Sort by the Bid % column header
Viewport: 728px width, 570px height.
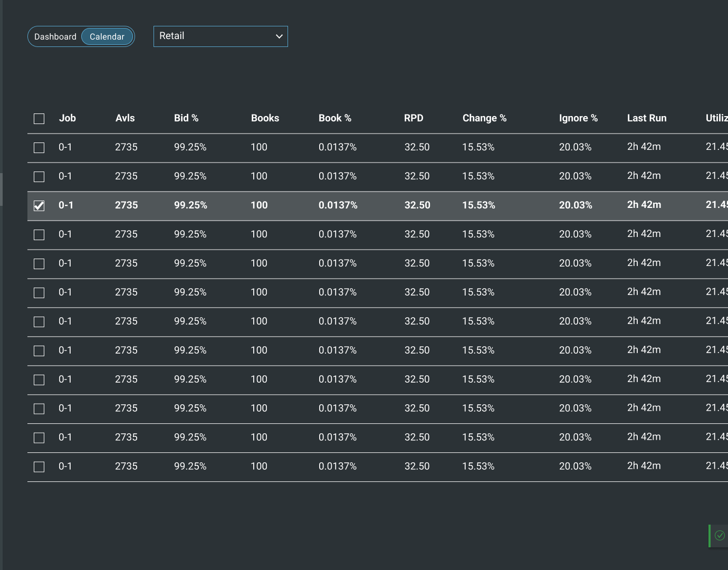pyautogui.click(x=186, y=118)
